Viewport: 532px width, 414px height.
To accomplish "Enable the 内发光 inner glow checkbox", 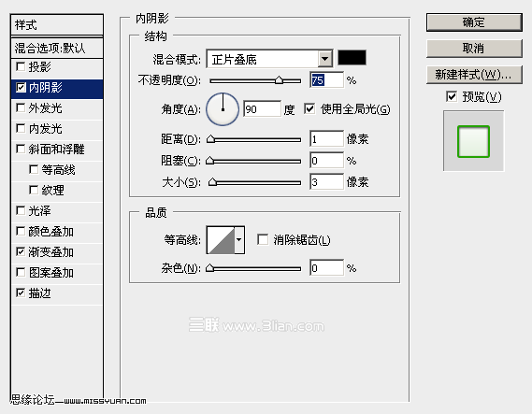I will click(x=21, y=129).
